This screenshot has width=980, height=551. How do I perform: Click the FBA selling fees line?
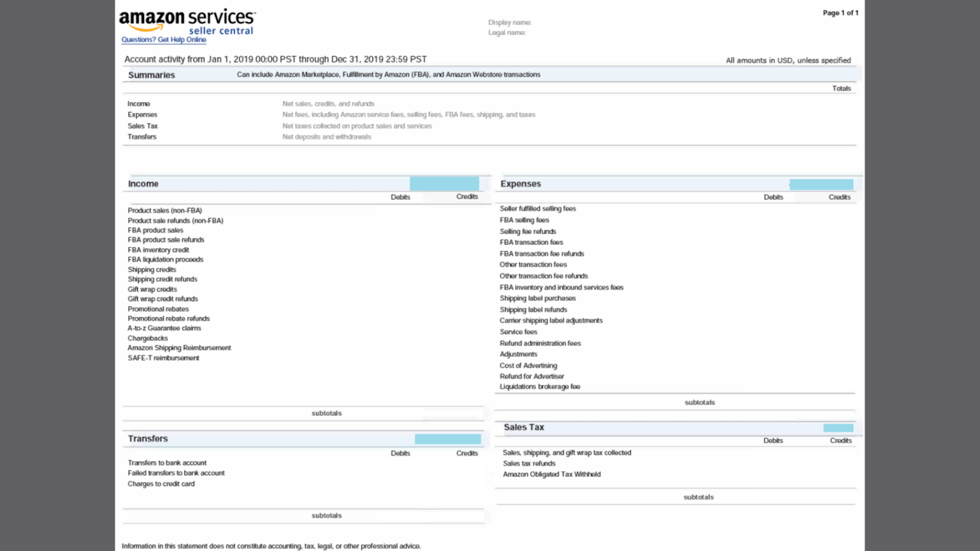[x=524, y=220]
